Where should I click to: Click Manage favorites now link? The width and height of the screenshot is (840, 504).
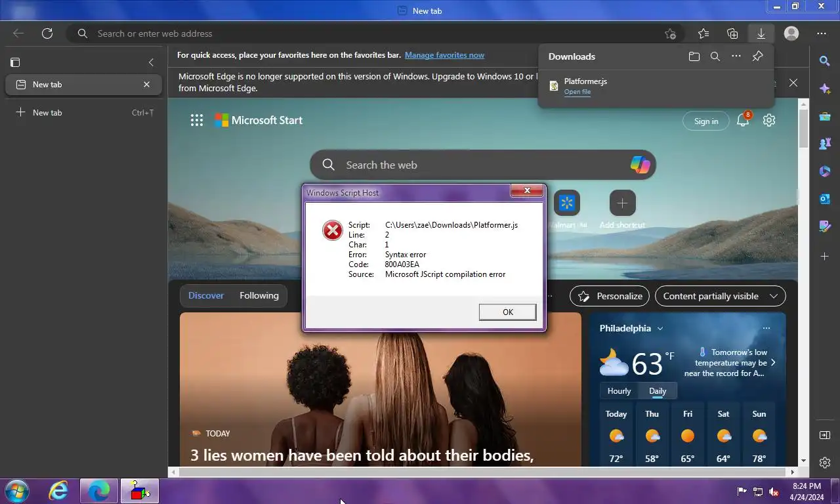tap(444, 55)
